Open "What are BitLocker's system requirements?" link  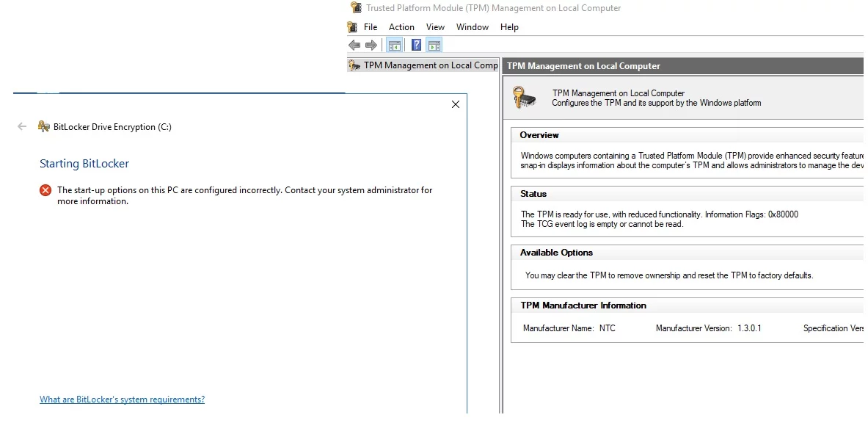point(122,399)
